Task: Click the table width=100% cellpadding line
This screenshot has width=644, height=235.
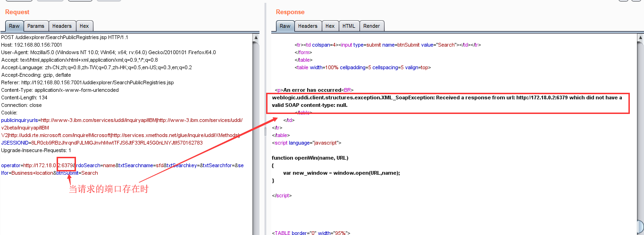Action: (363, 67)
